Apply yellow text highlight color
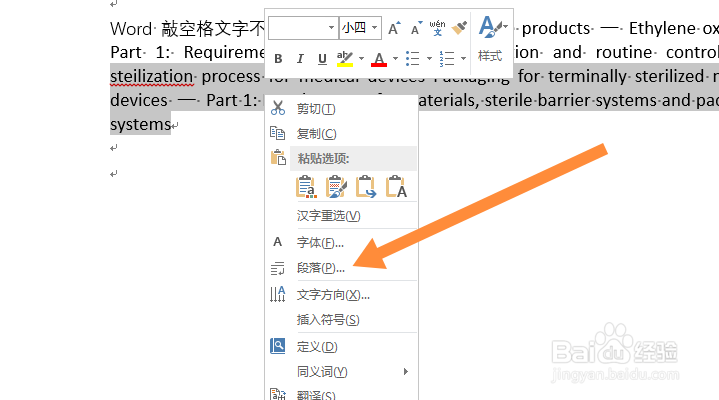Viewport: 719px width, 400px height. coord(344,59)
